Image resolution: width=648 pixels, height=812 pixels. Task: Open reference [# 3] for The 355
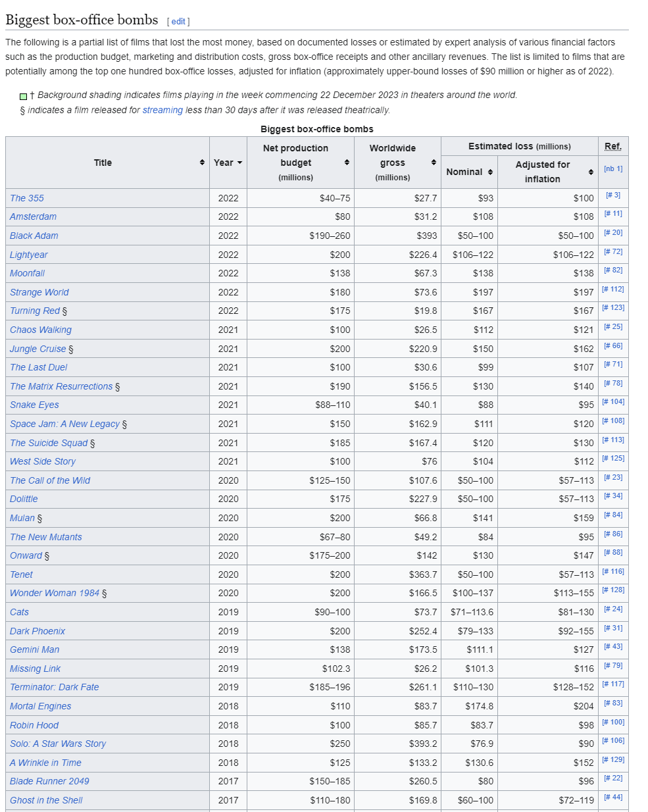613,195
